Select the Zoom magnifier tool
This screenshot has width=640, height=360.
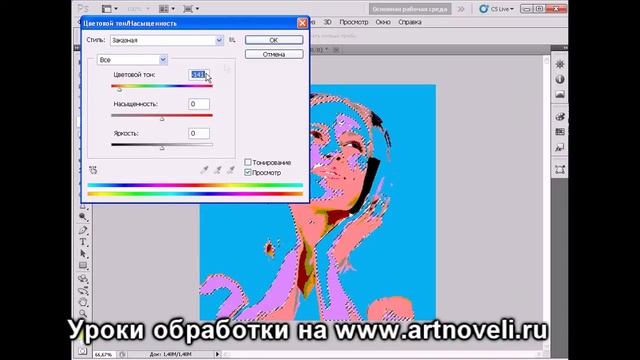83,313
